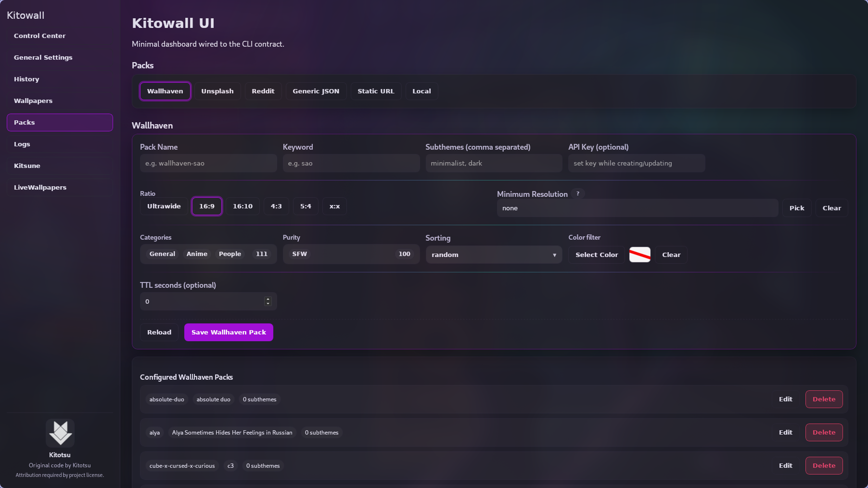Toggle the Anime category
Image resolution: width=868 pixels, height=488 pixels.
(197, 254)
